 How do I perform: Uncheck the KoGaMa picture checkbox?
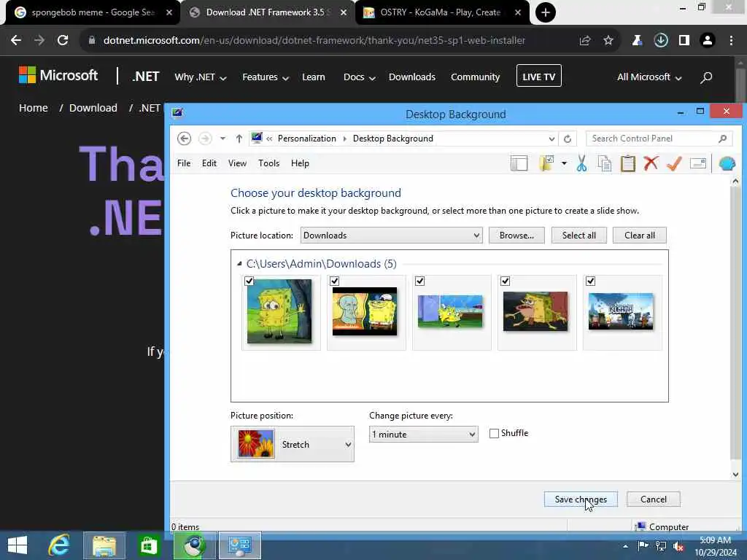pos(591,281)
